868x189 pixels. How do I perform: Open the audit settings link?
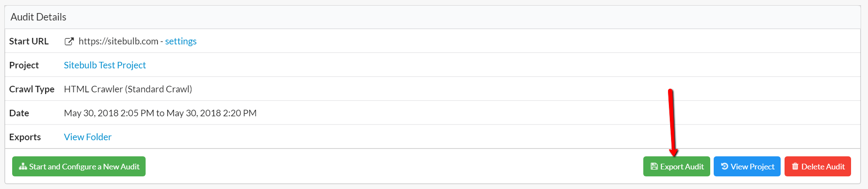pyautogui.click(x=181, y=41)
